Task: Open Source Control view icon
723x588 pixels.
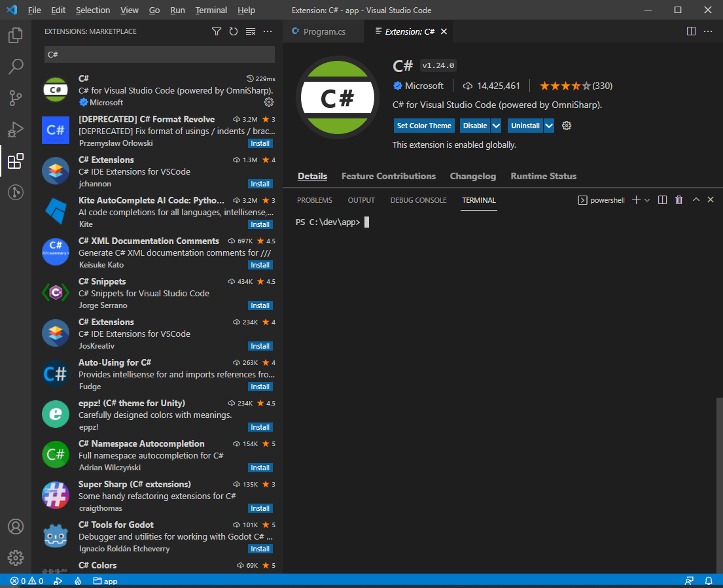Action: tap(16, 97)
